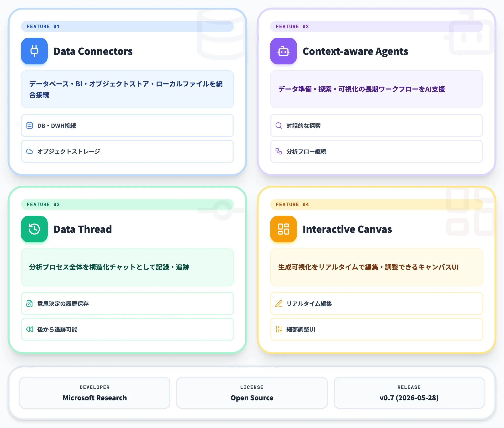
Task: Select the FEATURE 03 badge
Action: [x=127, y=204]
